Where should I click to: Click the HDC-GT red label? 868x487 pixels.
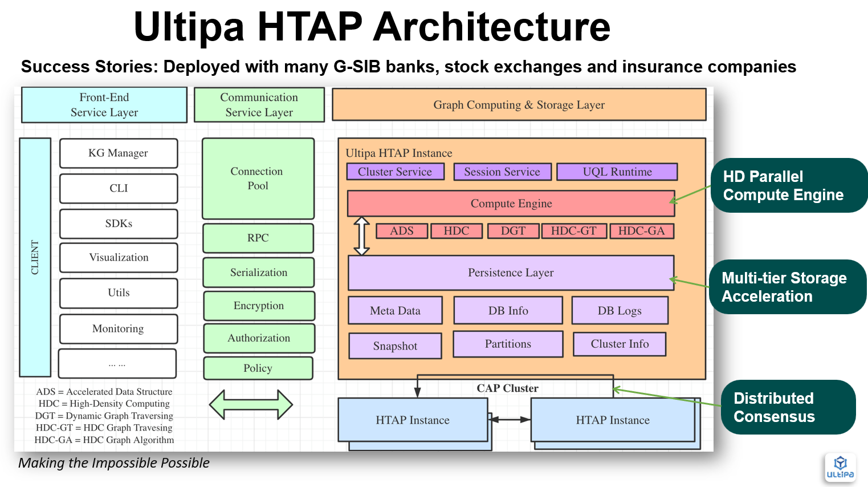tap(573, 231)
